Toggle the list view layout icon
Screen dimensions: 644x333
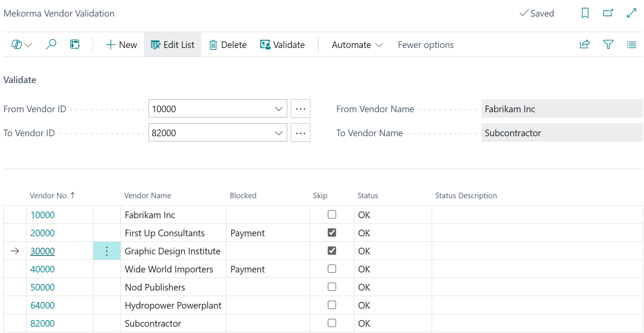coord(631,45)
